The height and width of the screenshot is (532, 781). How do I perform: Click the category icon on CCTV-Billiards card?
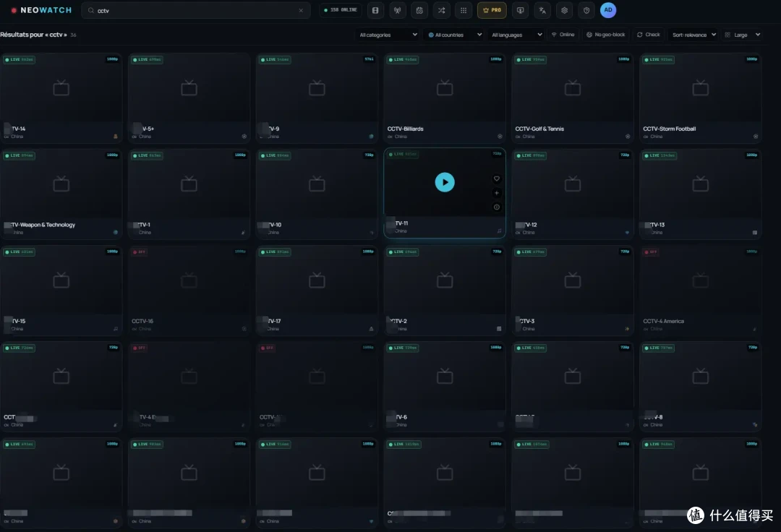500,137
